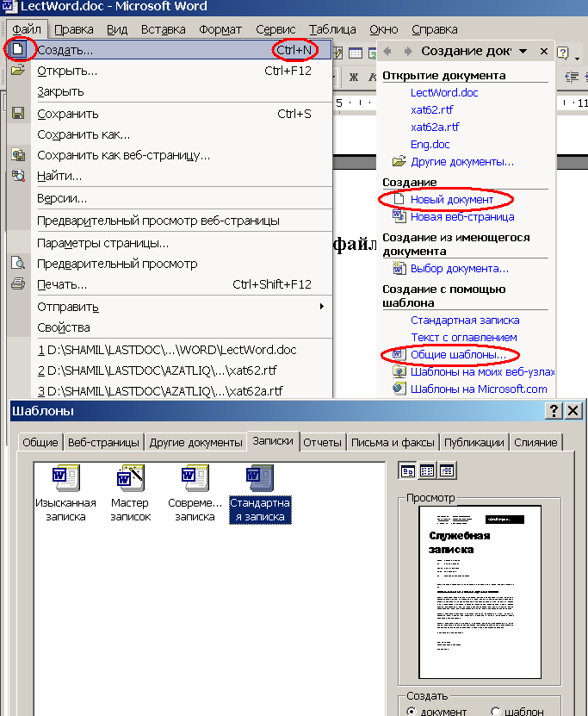This screenshot has width=588, height=716.
Task: Select the документ radio button
Action: [411, 712]
